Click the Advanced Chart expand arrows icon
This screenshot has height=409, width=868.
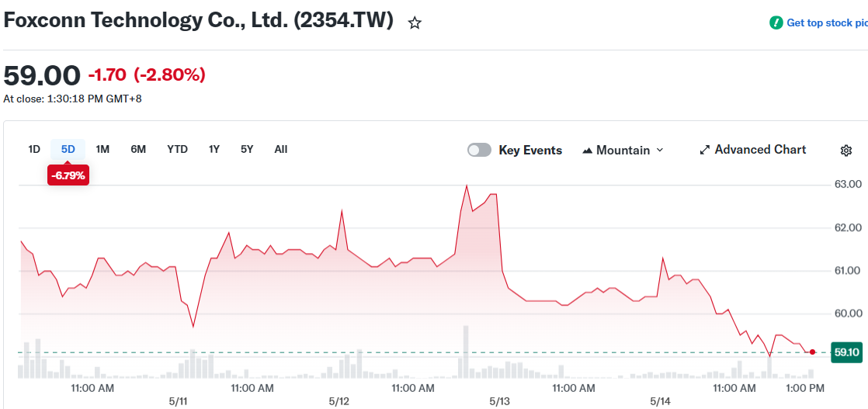[x=705, y=150]
